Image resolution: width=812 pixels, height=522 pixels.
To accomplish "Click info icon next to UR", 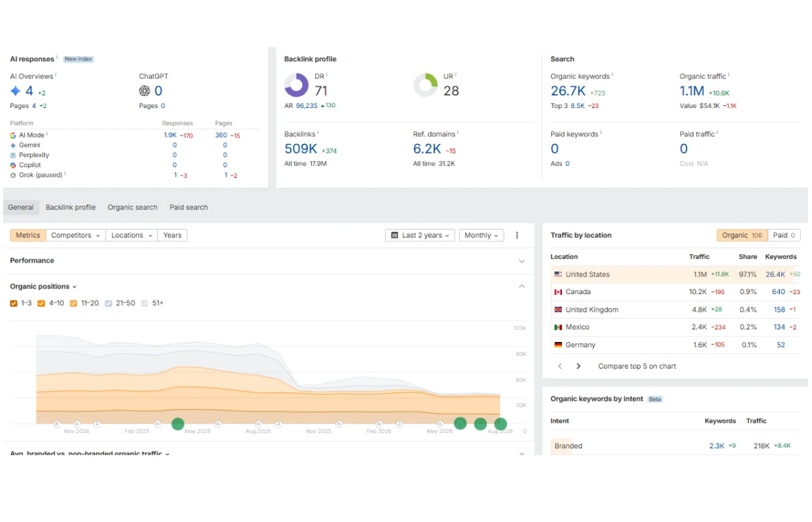I will [x=456, y=74].
